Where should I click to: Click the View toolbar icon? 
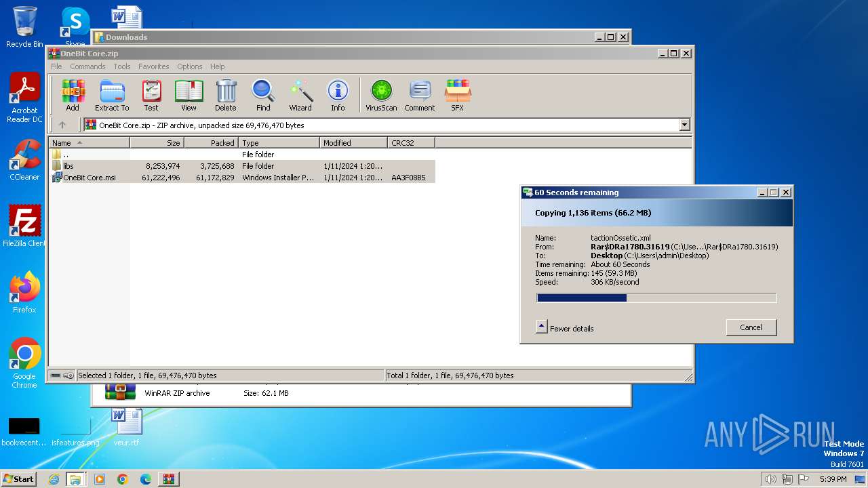pyautogui.click(x=189, y=95)
